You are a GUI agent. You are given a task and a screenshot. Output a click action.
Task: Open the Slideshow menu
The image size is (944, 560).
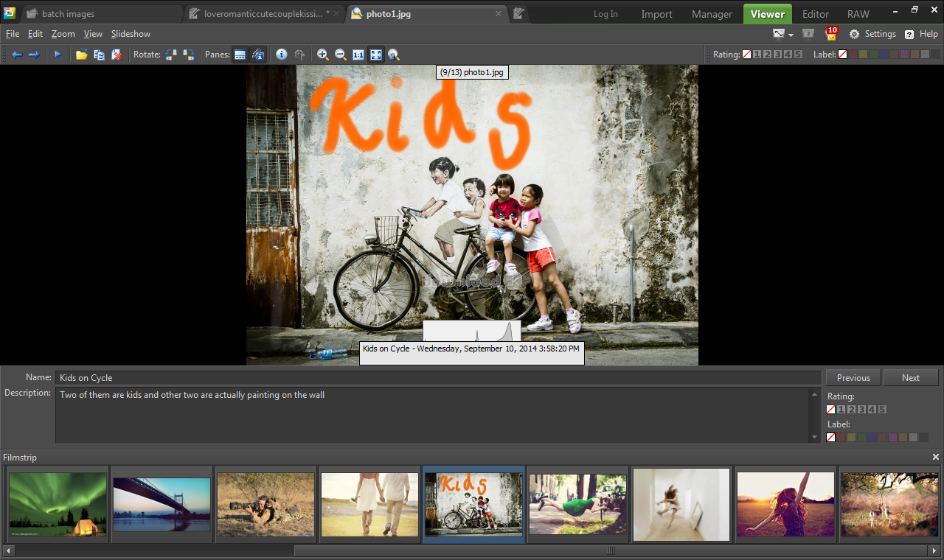[x=131, y=34]
